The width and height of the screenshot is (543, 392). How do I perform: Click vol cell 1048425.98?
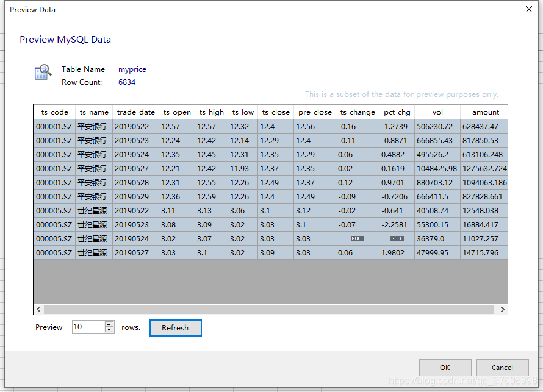(437, 168)
